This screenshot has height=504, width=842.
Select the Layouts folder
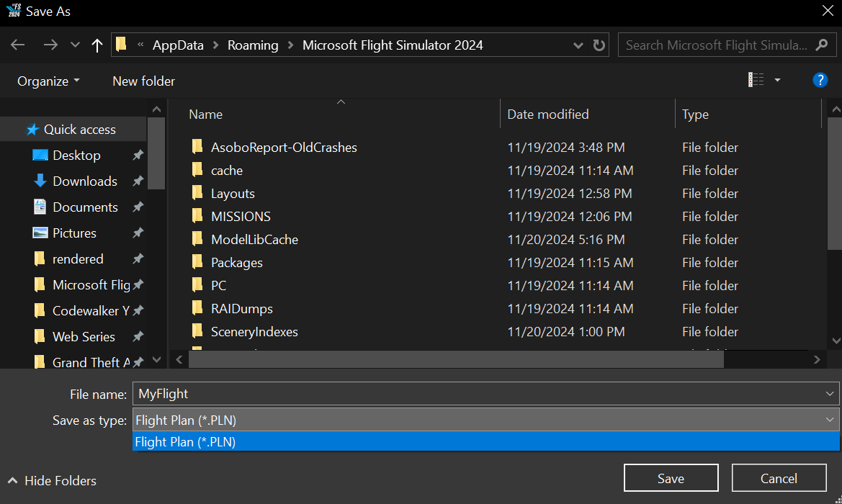tap(233, 193)
